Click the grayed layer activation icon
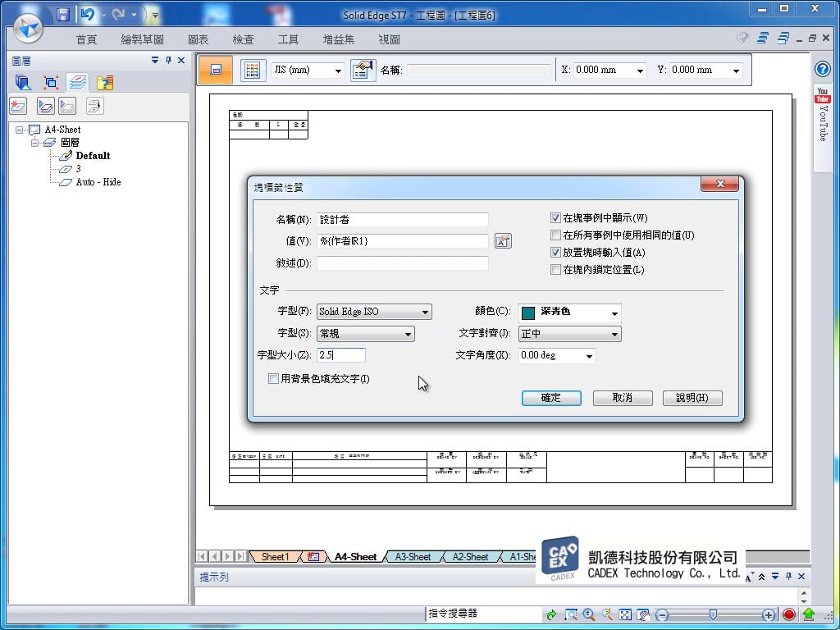 [67, 106]
